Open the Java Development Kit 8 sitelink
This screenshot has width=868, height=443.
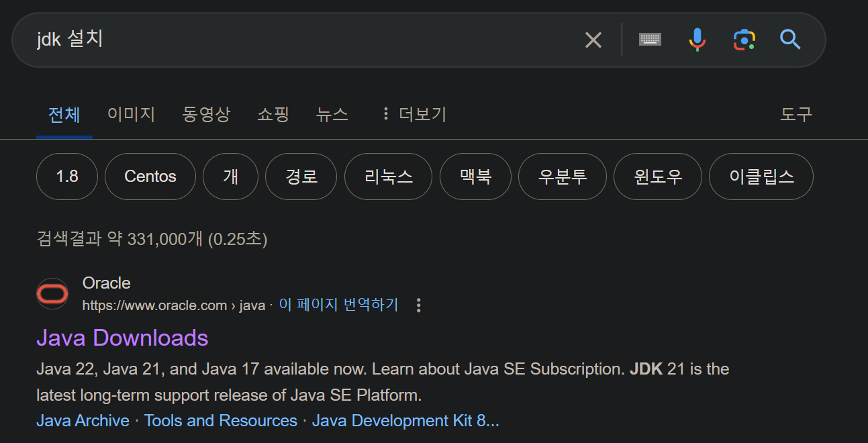pyautogui.click(x=405, y=421)
